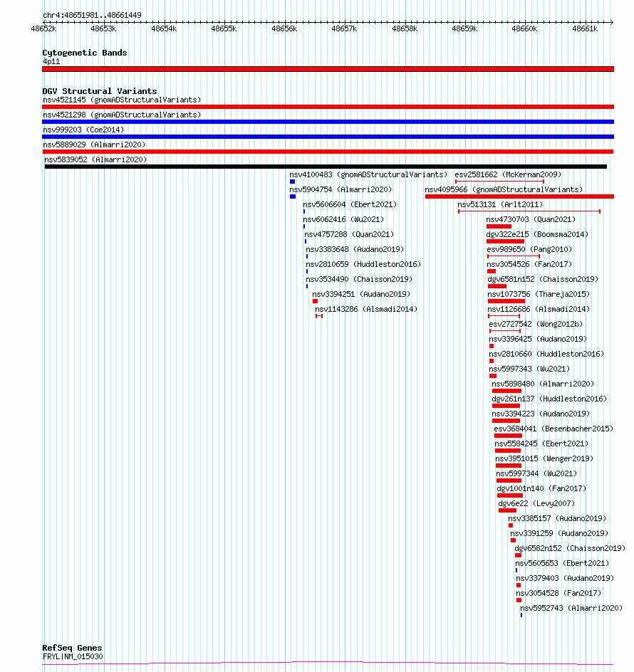This screenshot has height=672, width=634.
Task: Click nsv5605653 (Ebert2021) label
Action: (562, 564)
